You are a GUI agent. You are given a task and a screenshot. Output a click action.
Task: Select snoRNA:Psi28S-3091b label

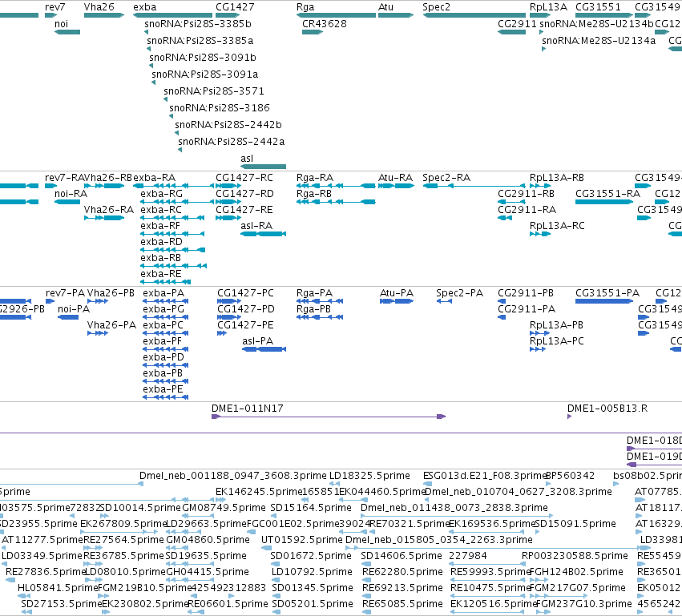click(203, 58)
